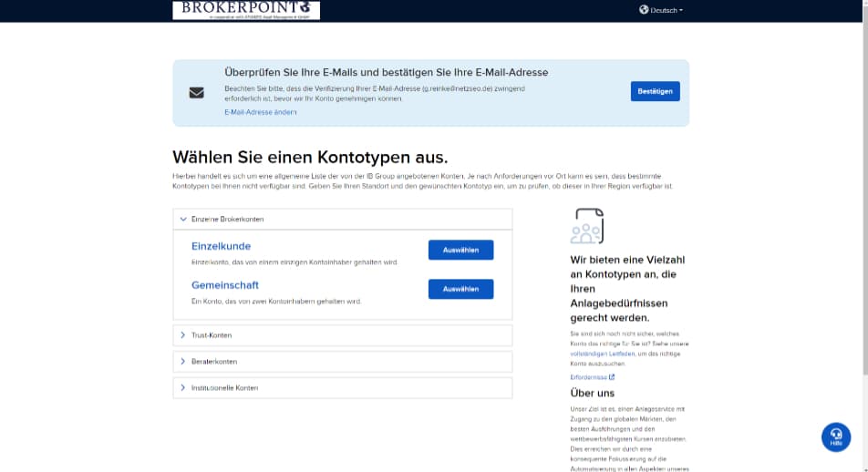Viewport: 868px width, 472px height.
Task: Click the globe language icon
Action: 644,9
